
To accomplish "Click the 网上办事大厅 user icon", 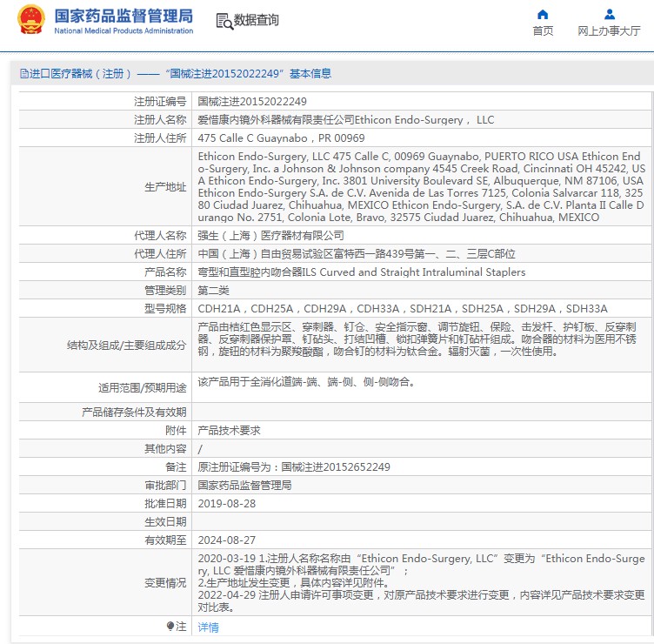I will coord(610,15).
